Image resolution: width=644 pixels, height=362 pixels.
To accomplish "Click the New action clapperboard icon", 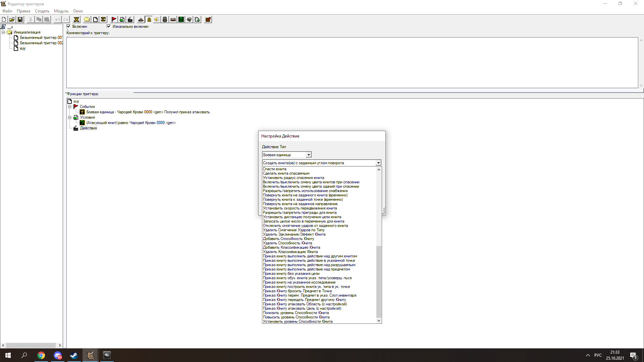I will [130, 19].
